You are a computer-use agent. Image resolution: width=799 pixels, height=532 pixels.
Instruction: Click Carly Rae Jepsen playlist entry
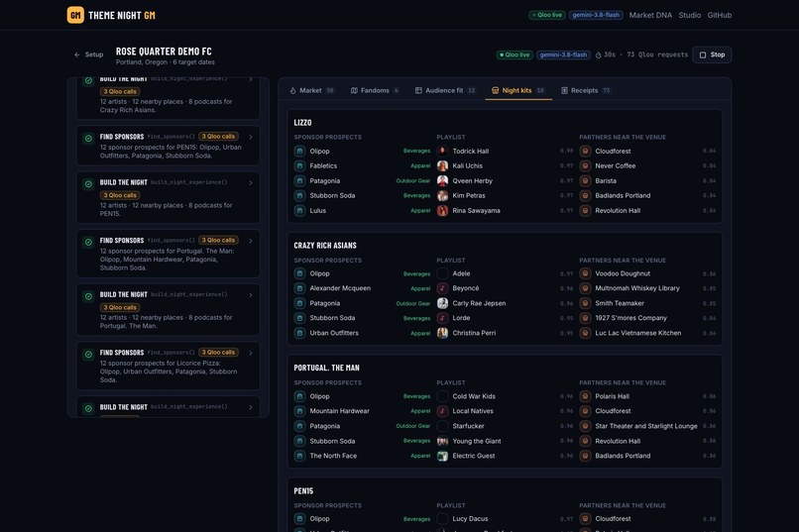[505, 303]
